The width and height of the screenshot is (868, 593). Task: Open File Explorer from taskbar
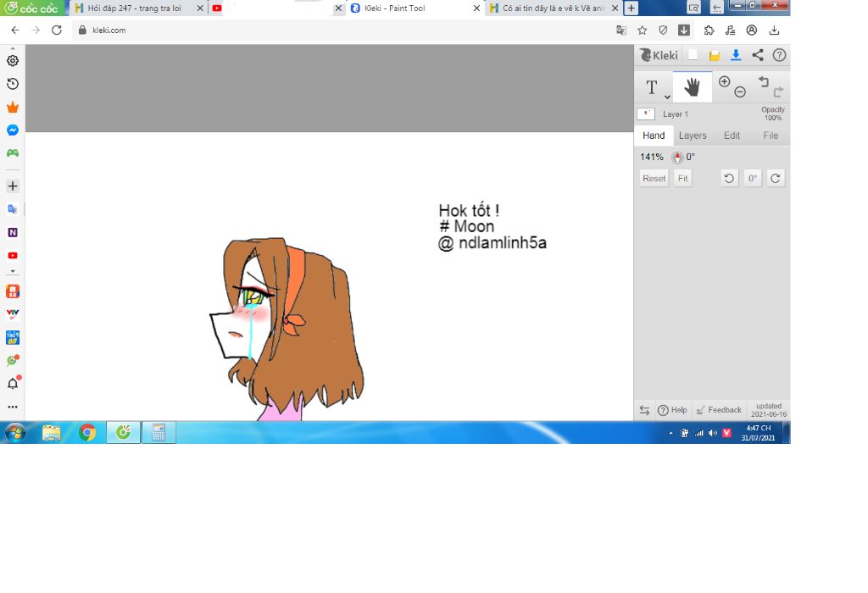point(52,432)
